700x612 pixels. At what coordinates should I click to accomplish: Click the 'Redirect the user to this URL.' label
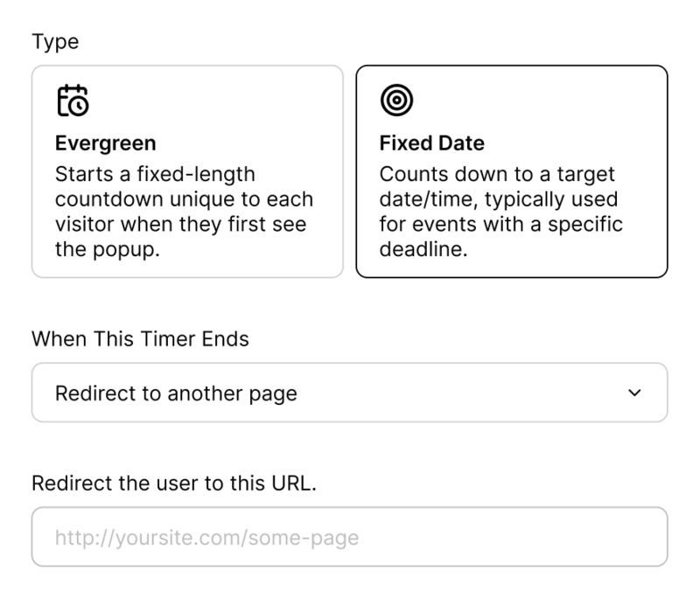(x=174, y=483)
